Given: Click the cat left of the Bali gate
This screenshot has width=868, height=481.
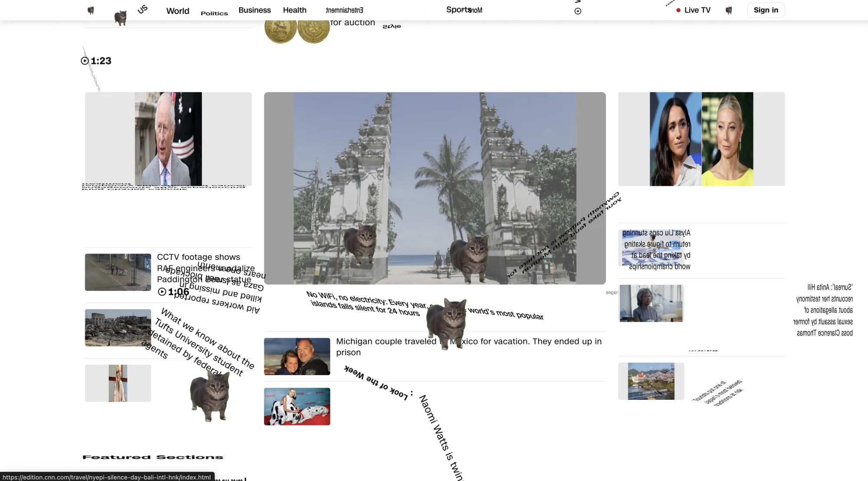Looking at the screenshot, I should click(360, 244).
